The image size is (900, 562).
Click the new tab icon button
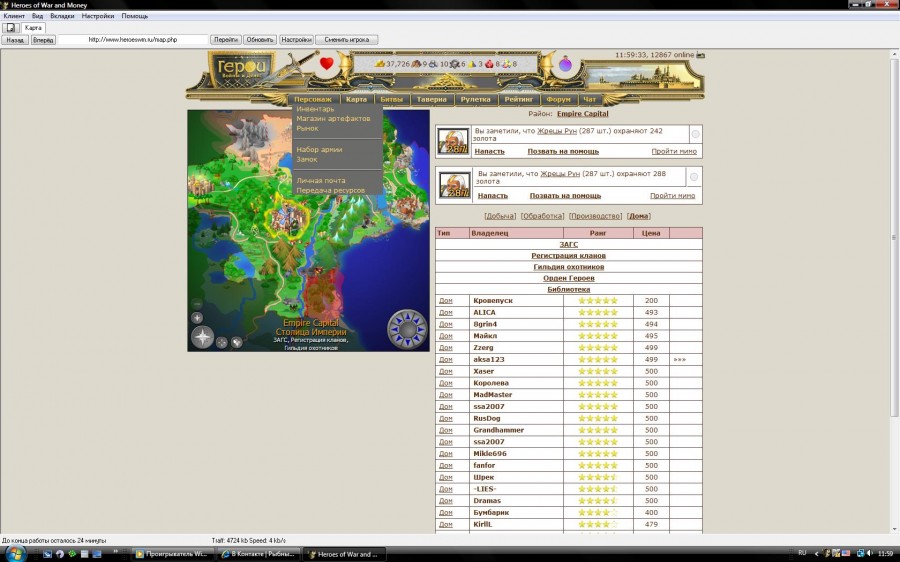click(x=10, y=28)
